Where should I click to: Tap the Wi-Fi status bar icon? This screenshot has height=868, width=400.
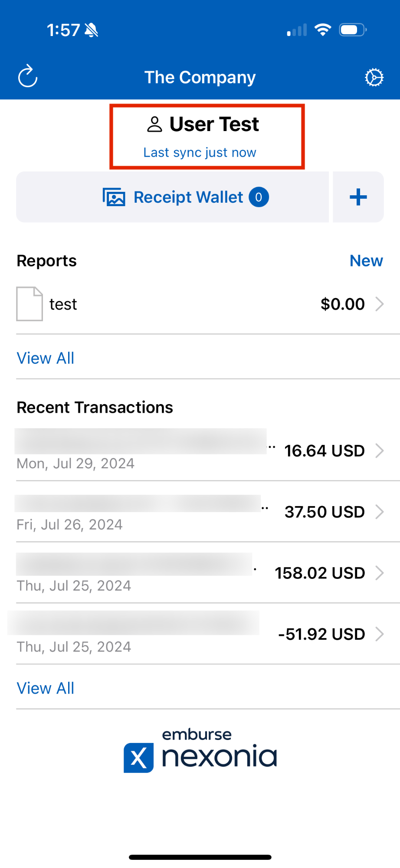click(x=322, y=30)
